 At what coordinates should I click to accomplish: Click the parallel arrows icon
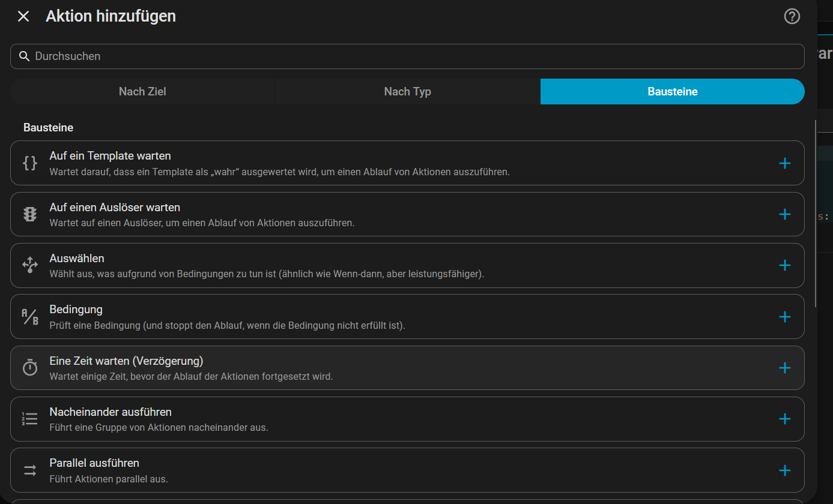click(30, 470)
